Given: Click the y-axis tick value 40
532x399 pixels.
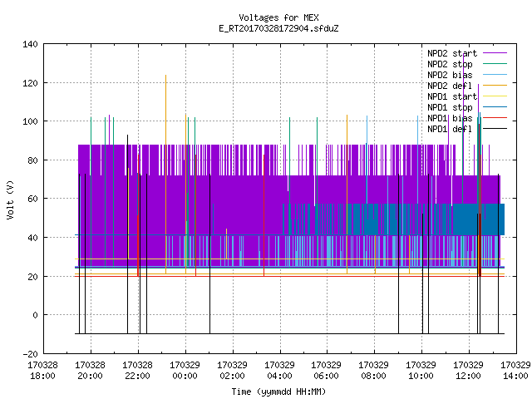Looking at the screenshot, I should 32,238.
